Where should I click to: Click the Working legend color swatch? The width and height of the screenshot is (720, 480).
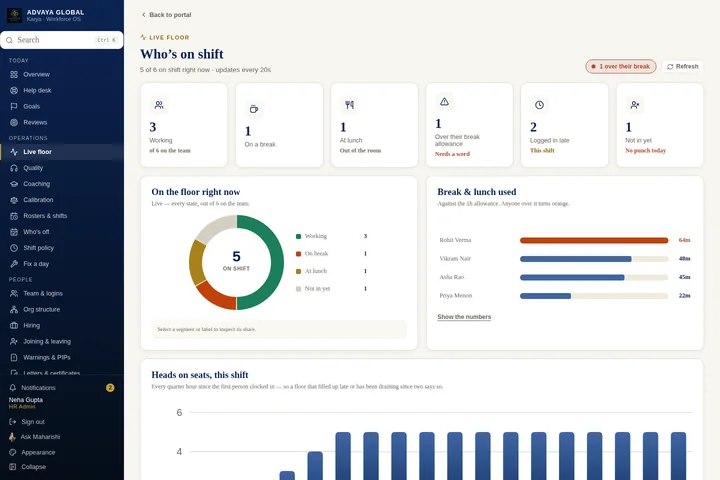point(298,237)
